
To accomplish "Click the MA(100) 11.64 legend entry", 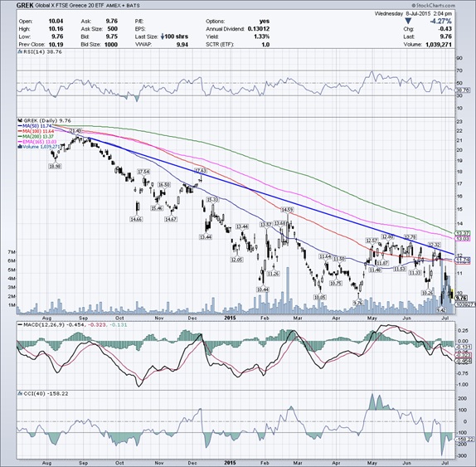I will [x=36, y=131].
